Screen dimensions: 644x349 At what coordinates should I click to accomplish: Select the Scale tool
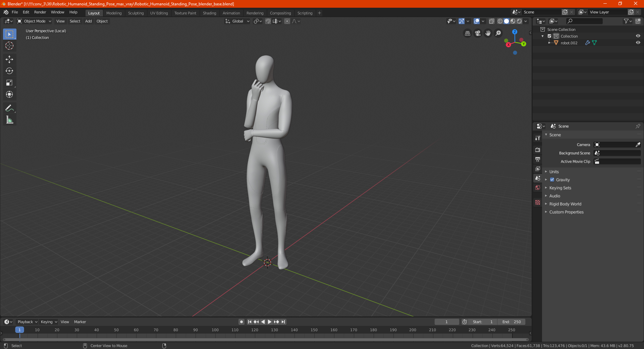[9, 83]
